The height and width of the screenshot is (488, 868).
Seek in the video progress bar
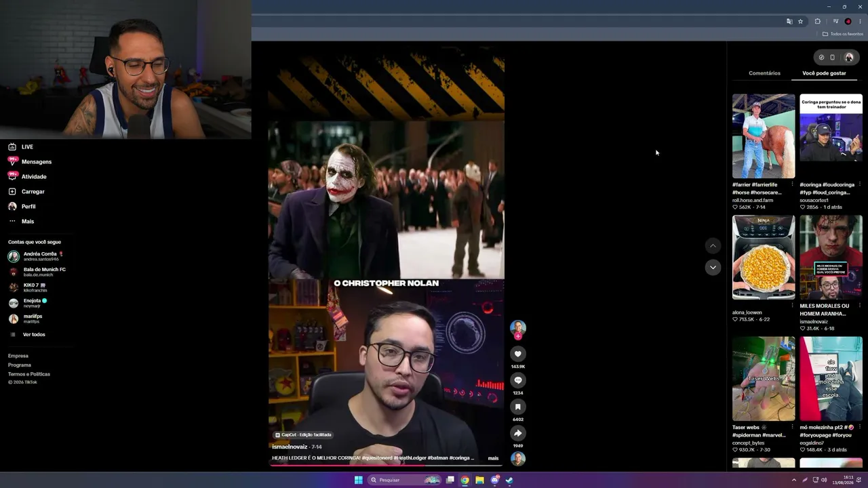385,466
